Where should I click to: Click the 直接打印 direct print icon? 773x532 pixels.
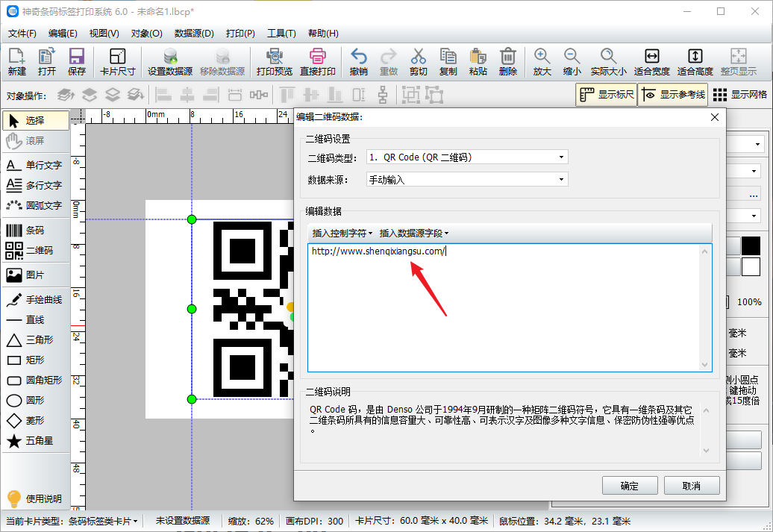coord(318,62)
